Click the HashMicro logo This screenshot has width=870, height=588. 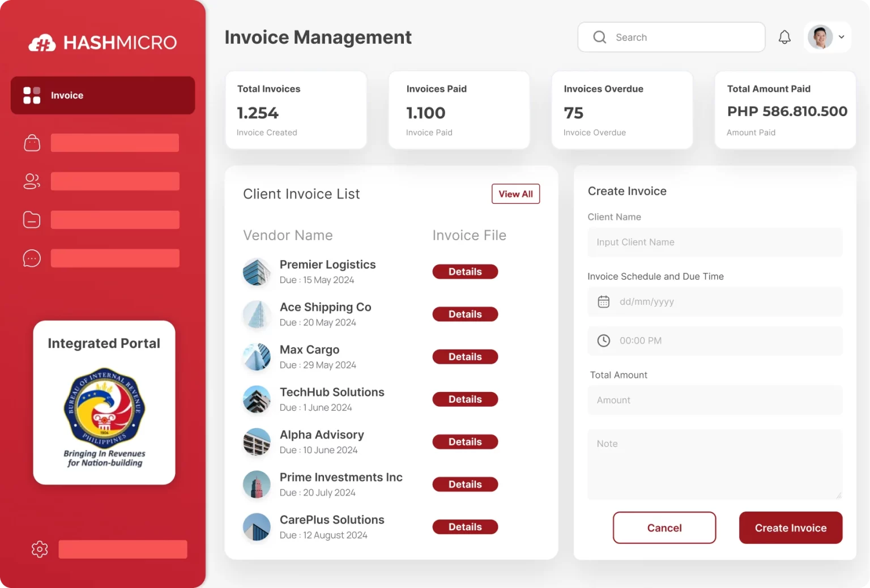click(x=103, y=42)
